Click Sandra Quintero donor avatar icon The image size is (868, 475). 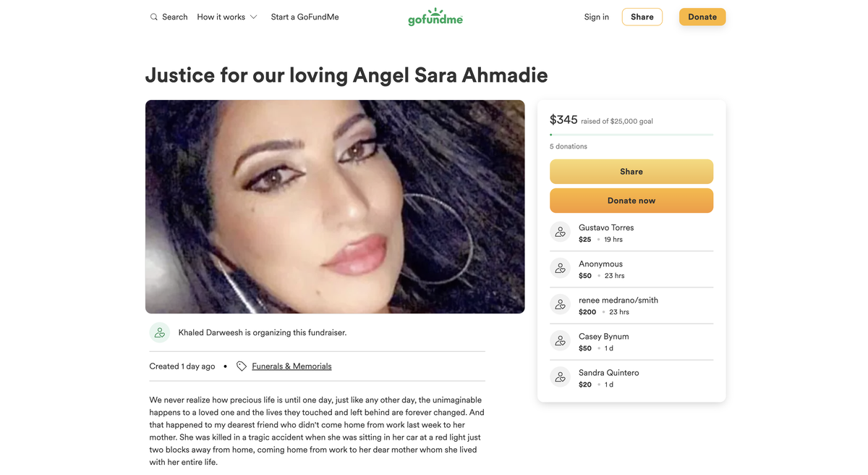pyautogui.click(x=561, y=377)
